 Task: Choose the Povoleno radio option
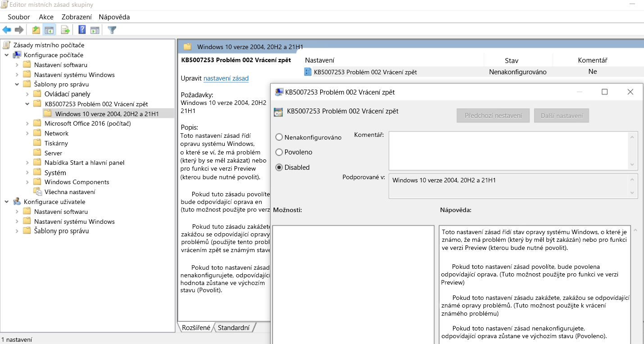pos(279,152)
